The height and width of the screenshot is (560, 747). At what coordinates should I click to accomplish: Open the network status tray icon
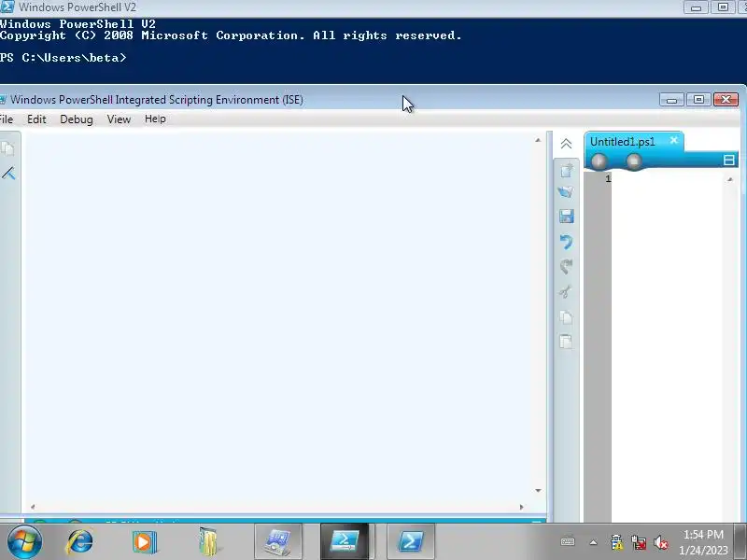639,542
